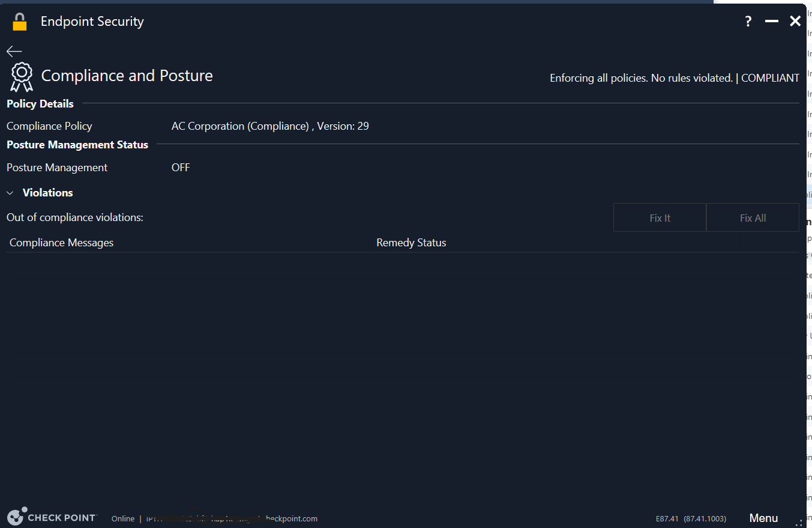This screenshot has width=812, height=528.
Task: Click the Posture Management "OFF" value
Action: pos(181,168)
